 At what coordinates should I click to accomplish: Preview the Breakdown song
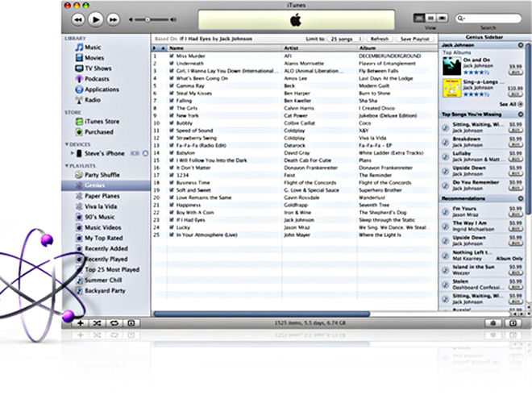446,142
